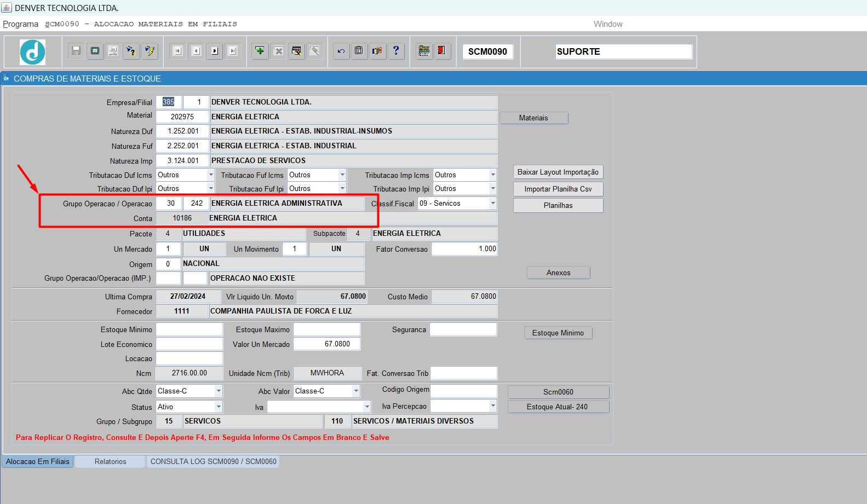Click the screen window toolbar icon
The height and width of the screenshot is (504, 867).
click(x=95, y=51)
